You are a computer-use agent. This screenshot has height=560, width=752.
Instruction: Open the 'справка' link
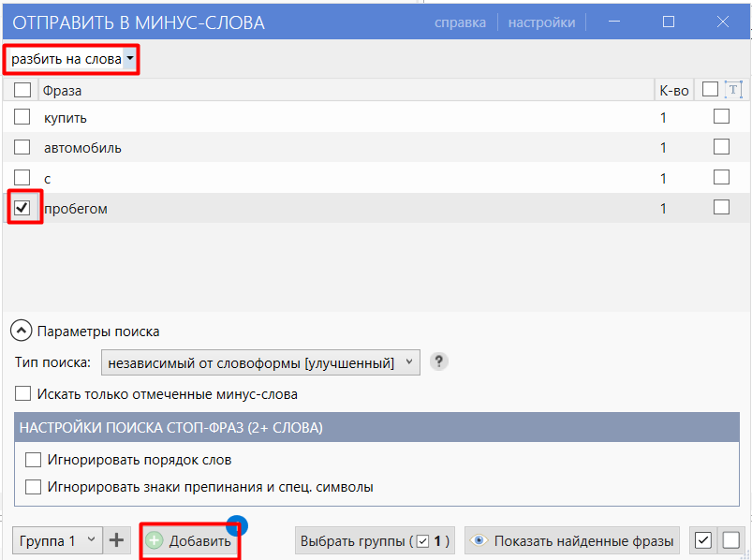click(460, 22)
